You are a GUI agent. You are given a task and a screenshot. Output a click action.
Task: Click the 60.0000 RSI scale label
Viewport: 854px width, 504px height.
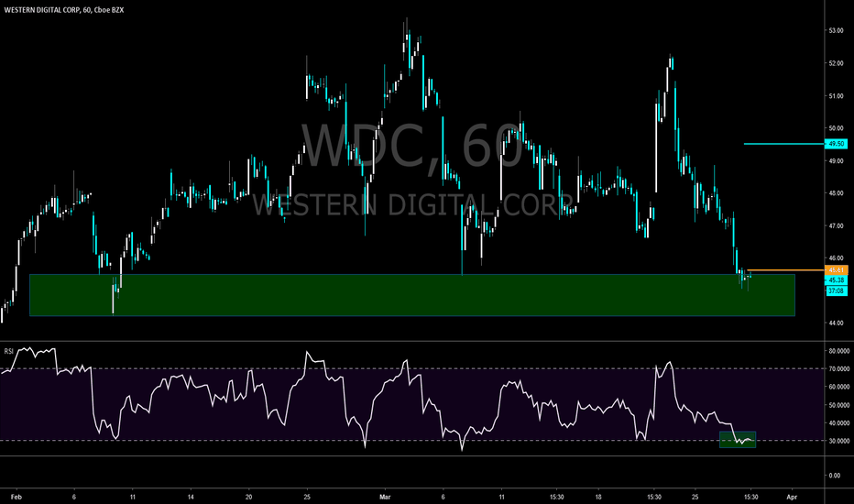(x=838, y=387)
